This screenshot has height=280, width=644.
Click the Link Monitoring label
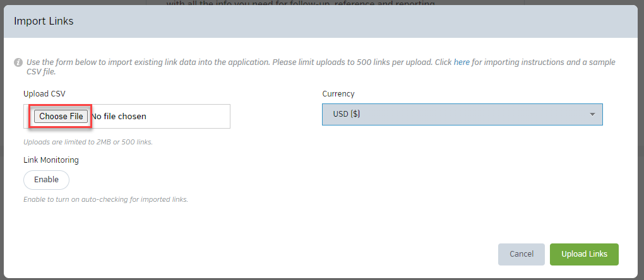(x=51, y=160)
